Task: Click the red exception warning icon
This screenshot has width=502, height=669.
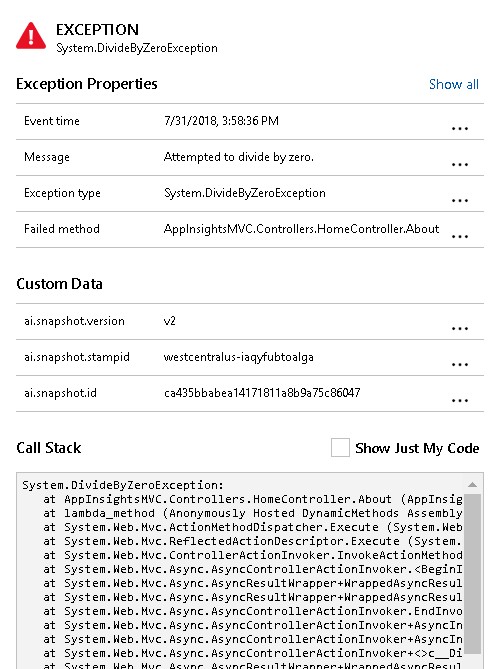Action: pyautogui.click(x=31, y=36)
